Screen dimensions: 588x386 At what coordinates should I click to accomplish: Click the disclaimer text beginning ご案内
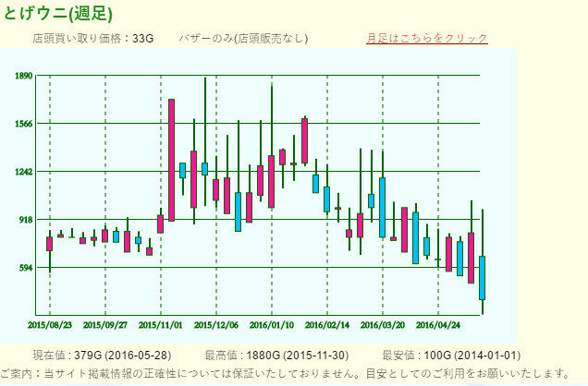(285, 373)
